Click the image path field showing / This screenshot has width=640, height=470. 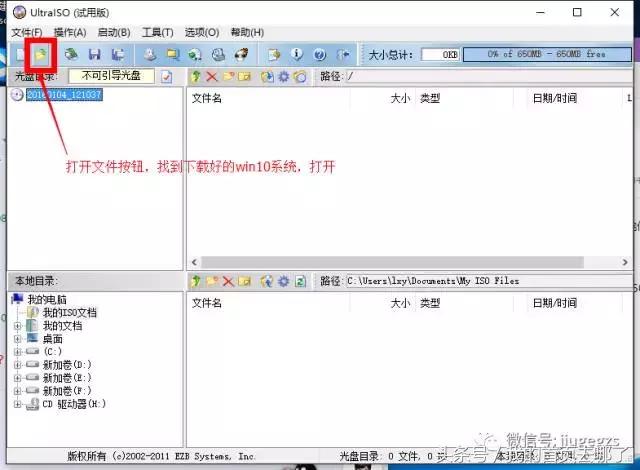(x=489, y=76)
